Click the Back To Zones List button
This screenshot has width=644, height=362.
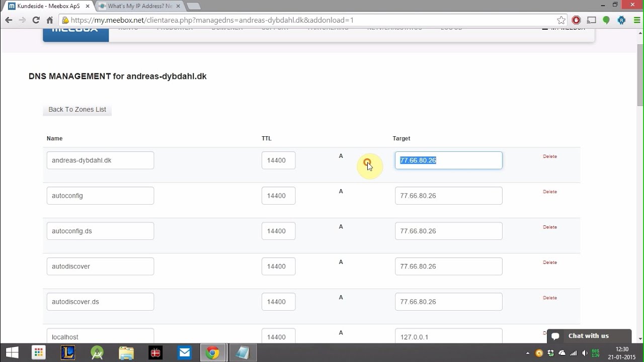tap(77, 110)
